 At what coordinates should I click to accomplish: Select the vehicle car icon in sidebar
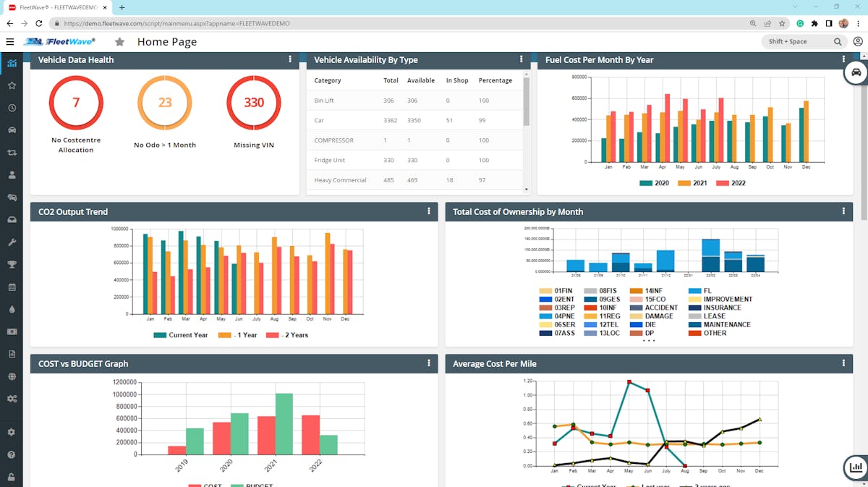[x=10, y=130]
